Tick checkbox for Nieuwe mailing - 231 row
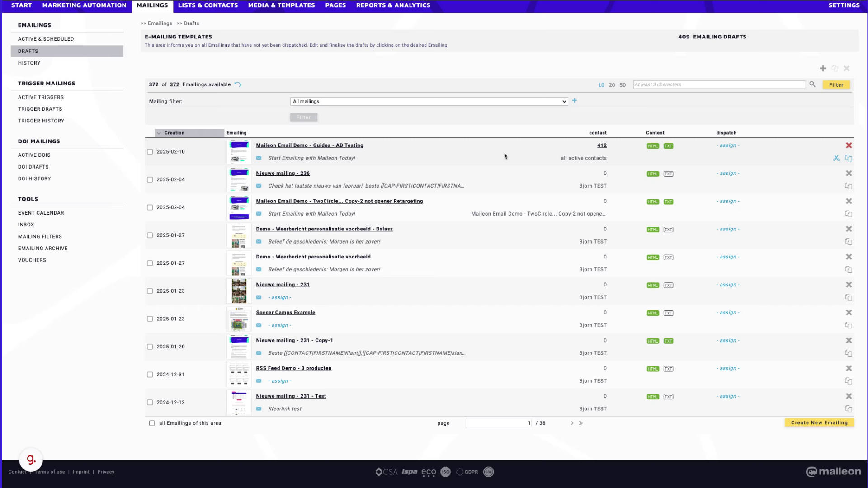Screen dimensions: 868x488 pyautogui.click(x=150, y=291)
